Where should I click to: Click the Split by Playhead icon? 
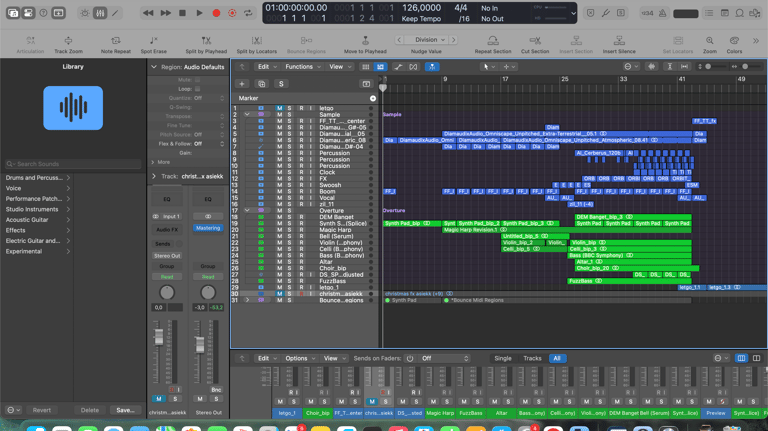tap(206, 42)
